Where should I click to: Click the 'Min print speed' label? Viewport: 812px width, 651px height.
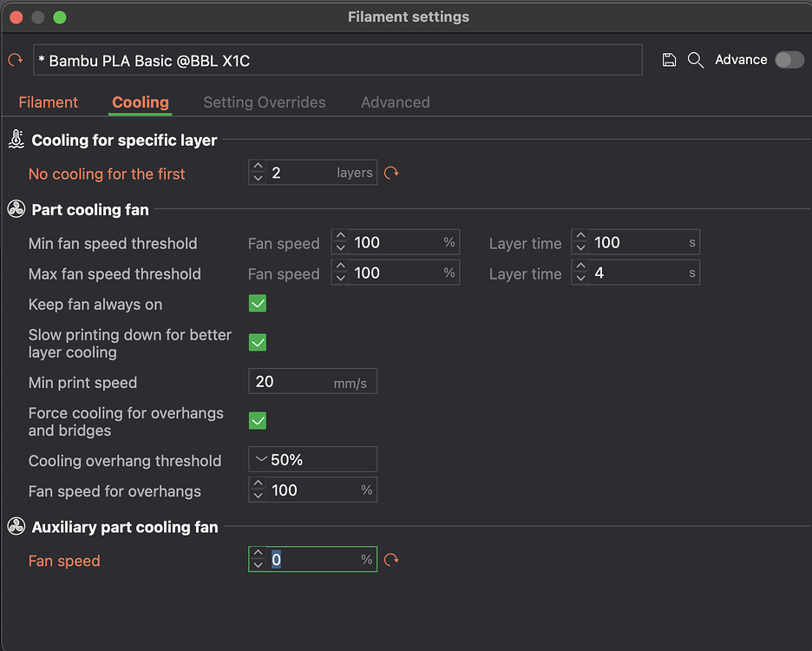pos(83,383)
